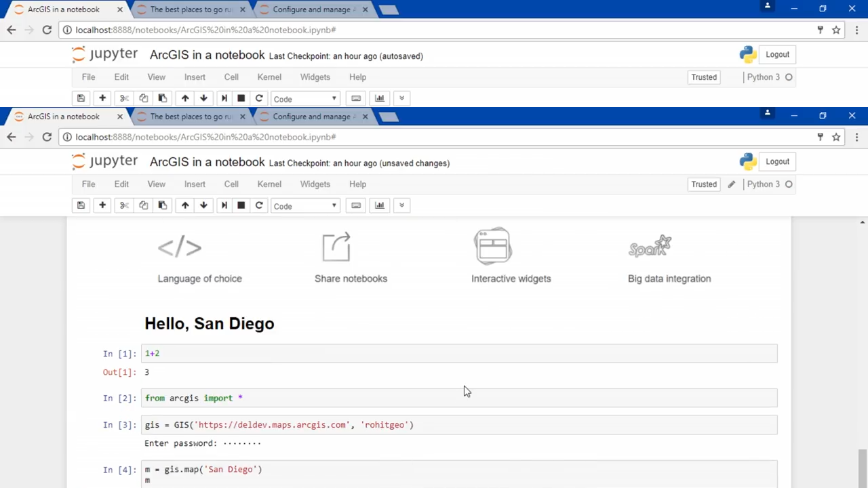Click bar chart toolbar icon in unsaved-changes window
Viewport: 868px width, 488px height.
380,205
